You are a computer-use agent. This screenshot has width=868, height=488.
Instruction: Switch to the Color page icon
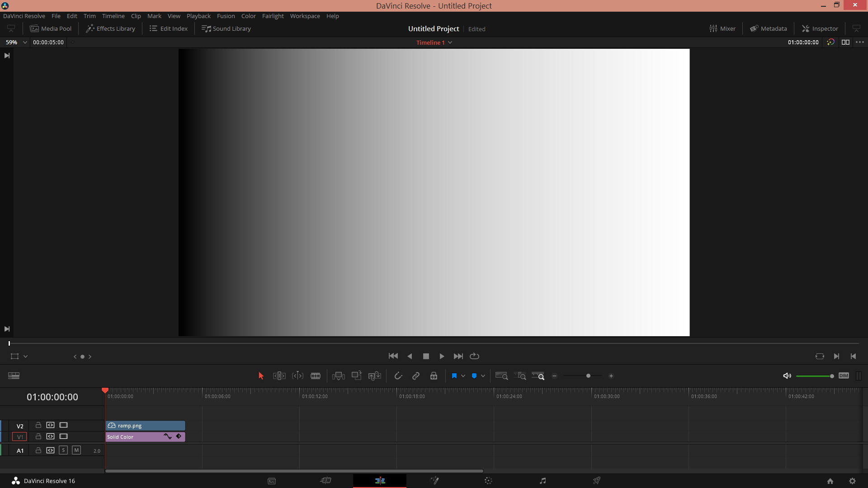click(488, 481)
